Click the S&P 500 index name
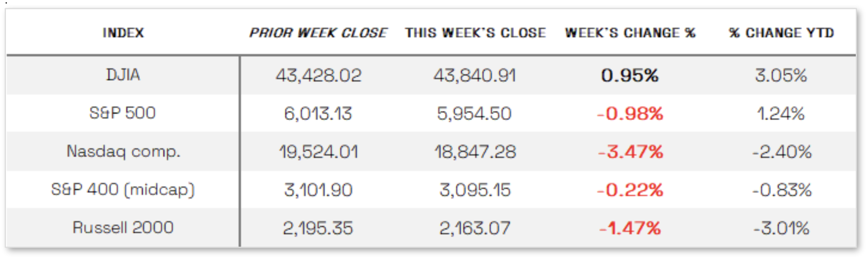The image size is (868, 260). point(123,113)
